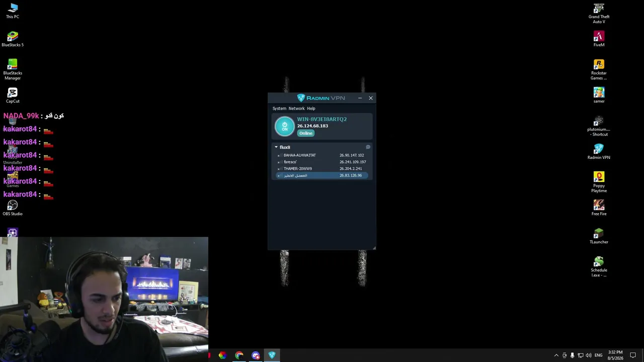Open the flux8 network chat icon
This screenshot has height=362, width=644.
[x=368, y=147]
